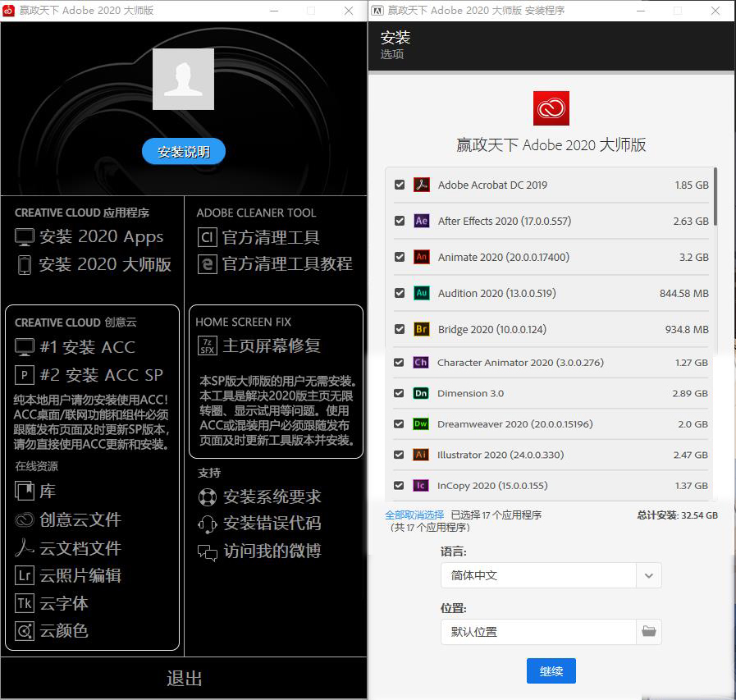Uncheck the Audition 2020 checkbox
This screenshot has width=736, height=700.
pyautogui.click(x=400, y=293)
